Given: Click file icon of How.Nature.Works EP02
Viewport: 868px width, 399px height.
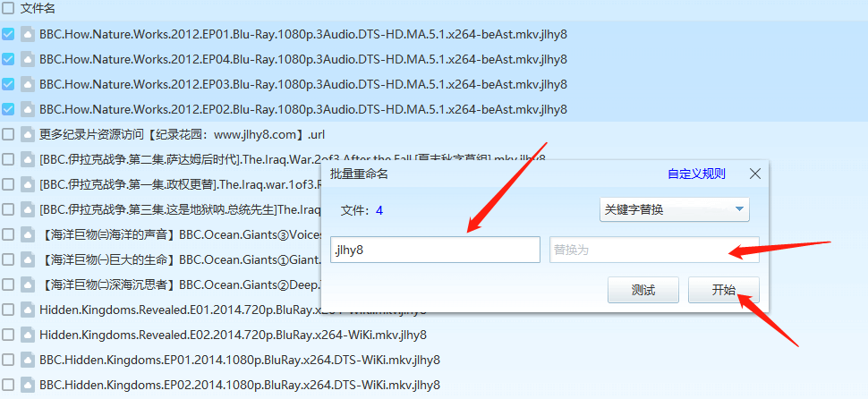Looking at the screenshot, I should pyautogui.click(x=28, y=110).
